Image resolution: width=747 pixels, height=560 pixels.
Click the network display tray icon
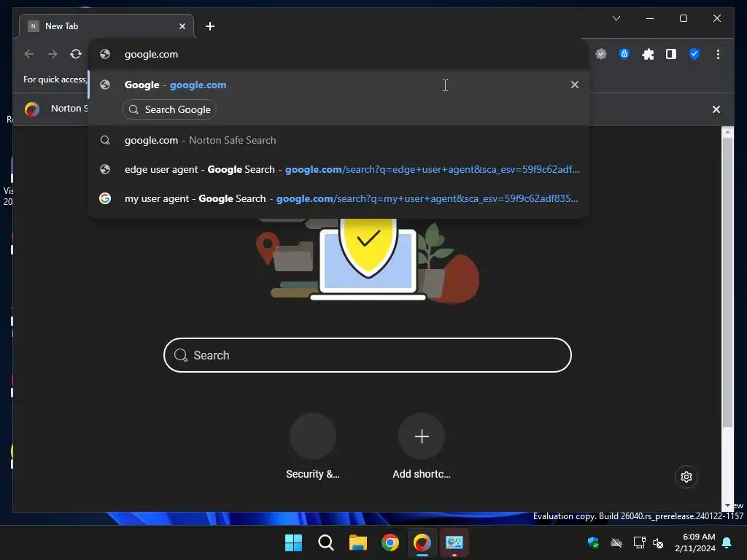(x=639, y=542)
